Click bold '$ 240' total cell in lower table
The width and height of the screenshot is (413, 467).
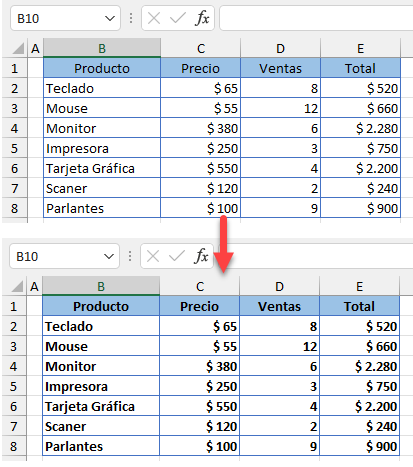[x=360, y=426]
